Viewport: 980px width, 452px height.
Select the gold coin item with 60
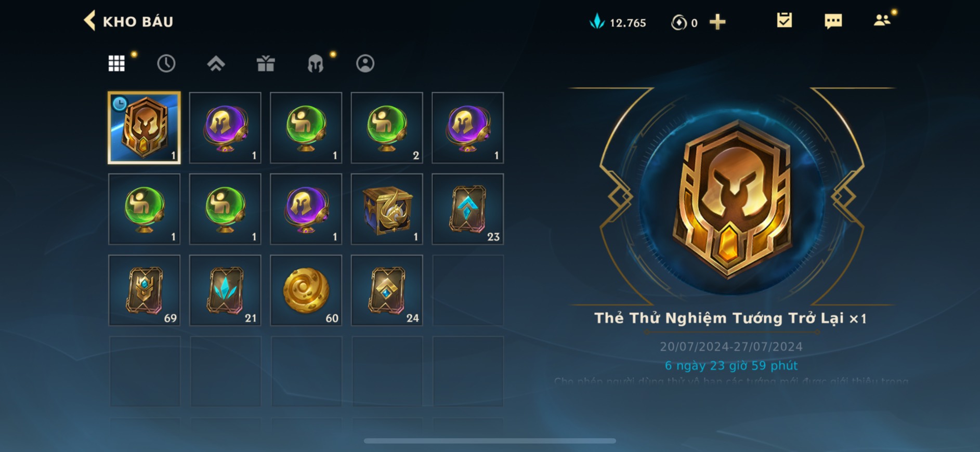[306, 290]
